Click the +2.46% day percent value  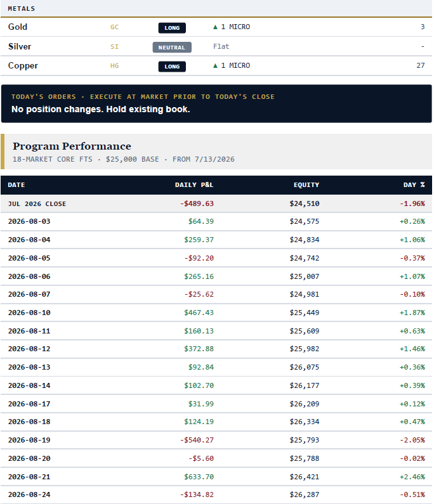tap(412, 476)
